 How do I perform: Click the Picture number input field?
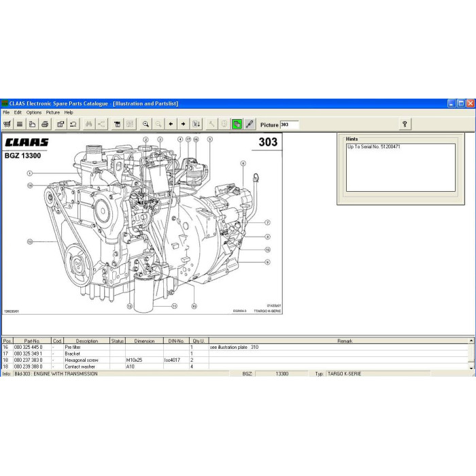289,124
